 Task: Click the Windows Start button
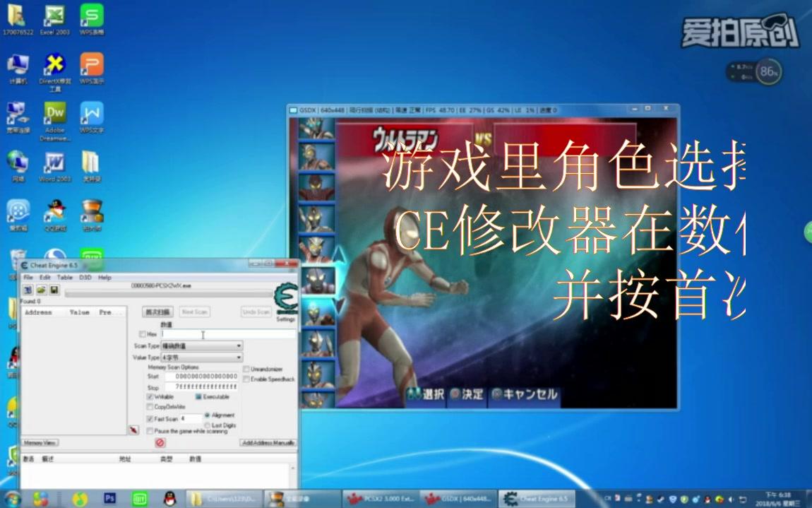point(13,499)
